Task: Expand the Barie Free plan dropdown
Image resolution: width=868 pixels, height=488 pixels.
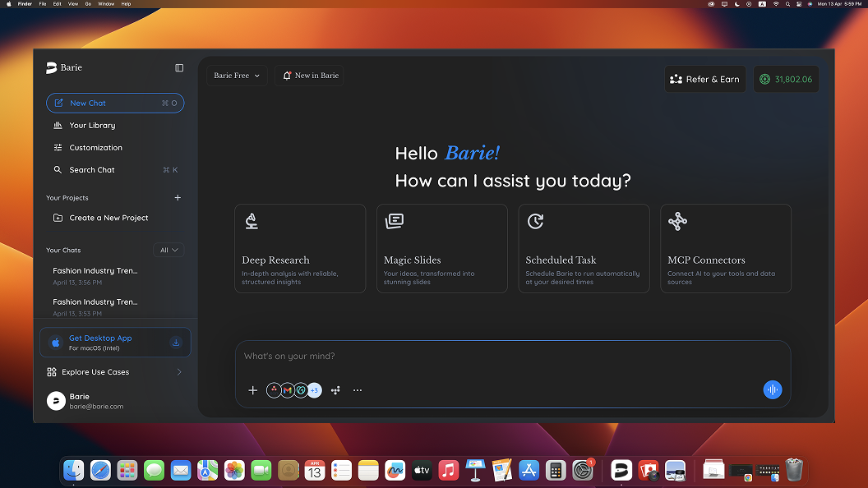Action: coord(237,76)
